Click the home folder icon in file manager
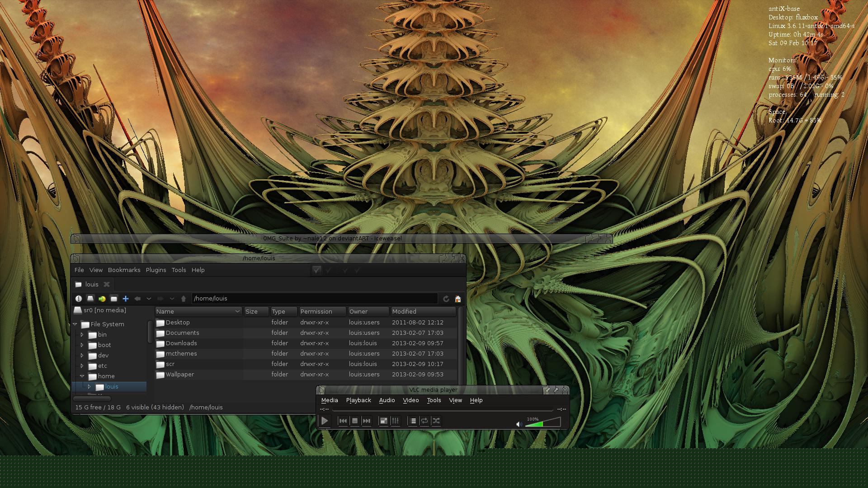This screenshot has width=868, height=488. point(458,299)
